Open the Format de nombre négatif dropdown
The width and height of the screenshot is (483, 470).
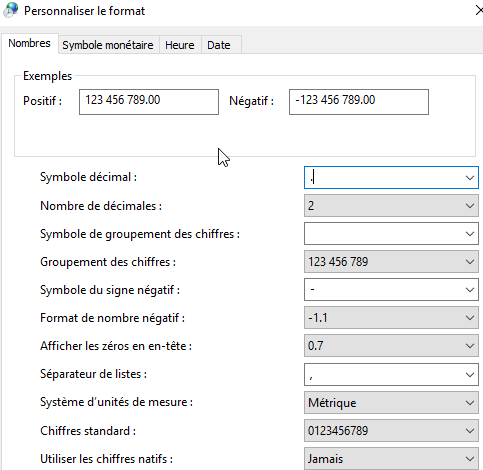point(391,318)
